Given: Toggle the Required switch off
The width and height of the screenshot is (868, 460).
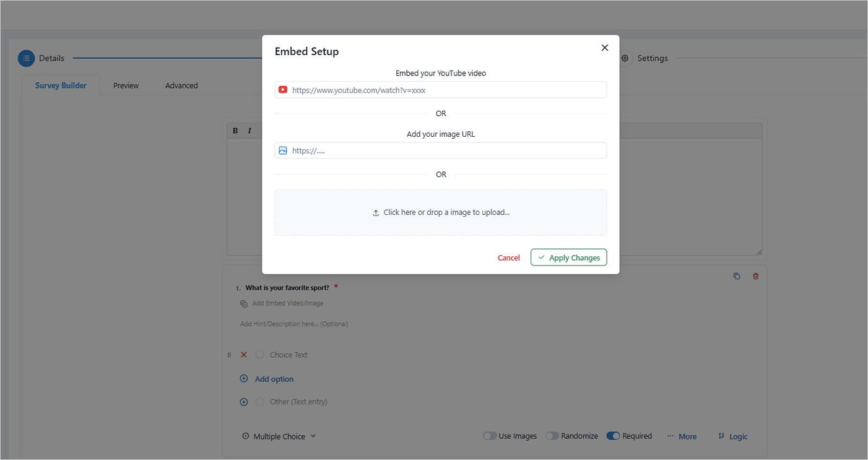Looking at the screenshot, I should 614,436.
